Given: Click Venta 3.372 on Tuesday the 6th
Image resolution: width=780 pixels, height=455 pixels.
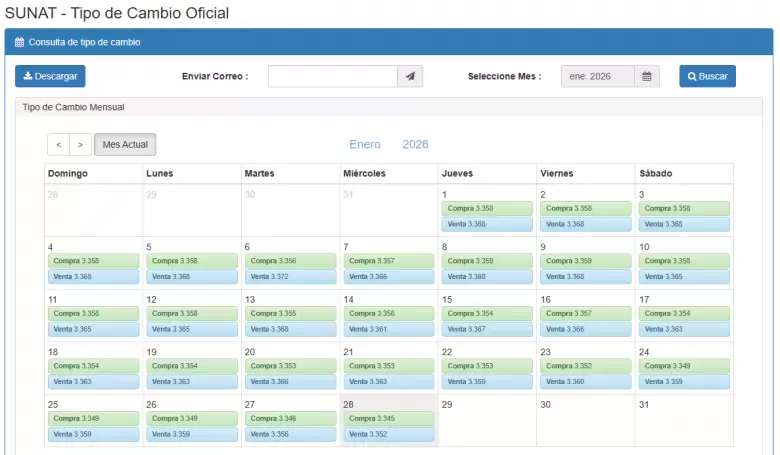Looking at the screenshot, I should (290, 277).
